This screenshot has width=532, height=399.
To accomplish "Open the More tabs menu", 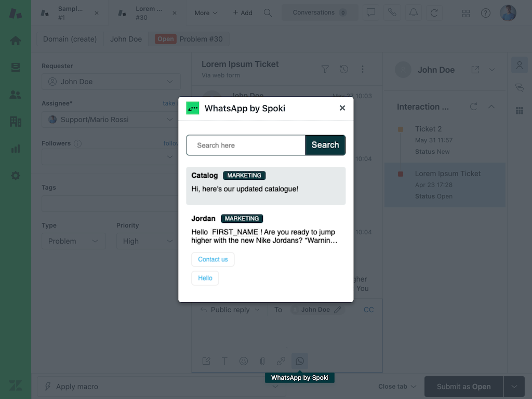I will [206, 13].
